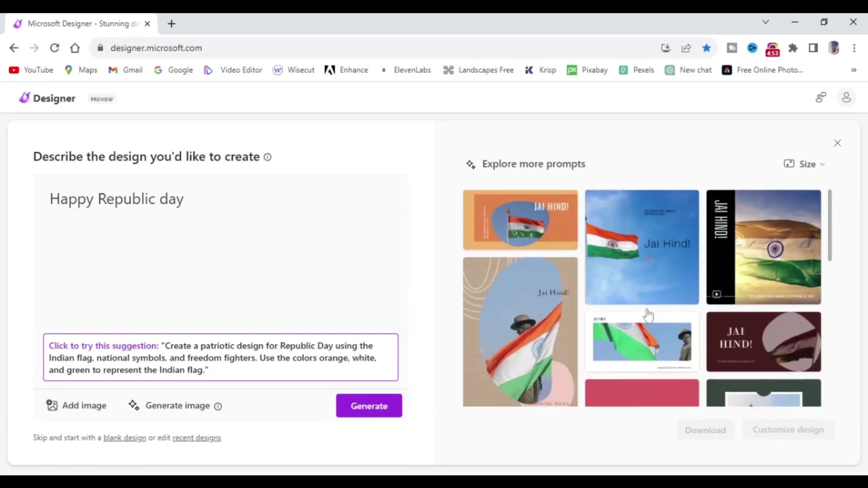Select the white framed flag and soldier design
Viewport: 868px width, 488px height.
[642, 342]
